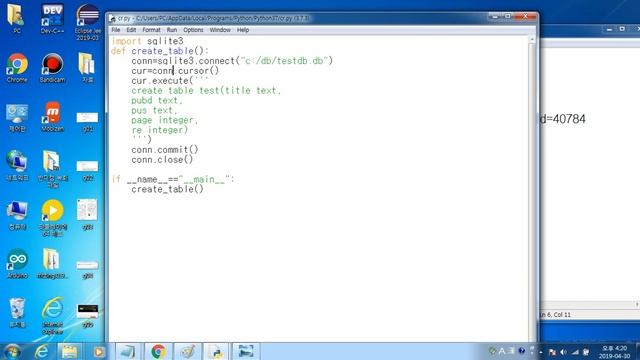This screenshot has width=640, height=360.
Task: Click the 'create table test(title text,' line
Action: click(x=206, y=90)
